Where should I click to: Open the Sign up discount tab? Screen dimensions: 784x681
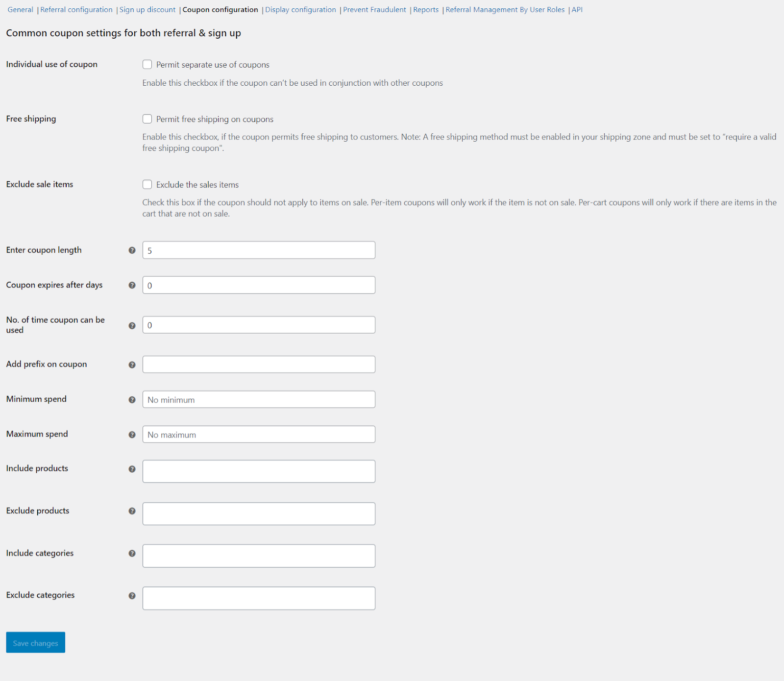pyautogui.click(x=147, y=10)
